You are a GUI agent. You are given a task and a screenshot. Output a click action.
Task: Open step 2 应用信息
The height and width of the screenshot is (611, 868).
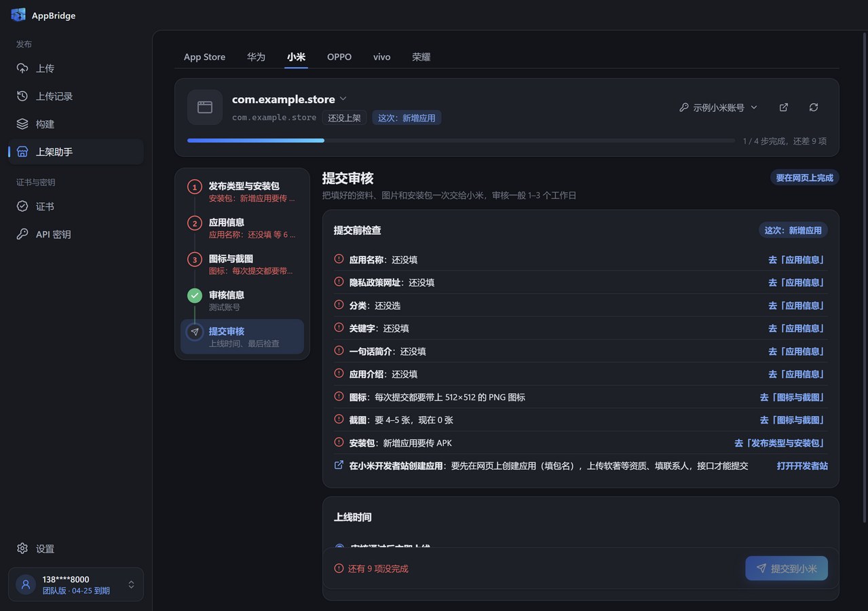click(x=242, y=228)
